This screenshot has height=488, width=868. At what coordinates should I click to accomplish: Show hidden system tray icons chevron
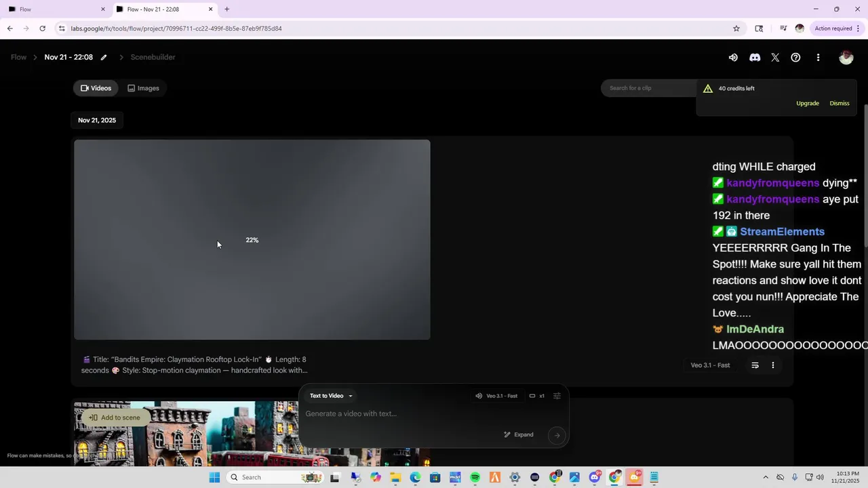click(x=766, y=478)
